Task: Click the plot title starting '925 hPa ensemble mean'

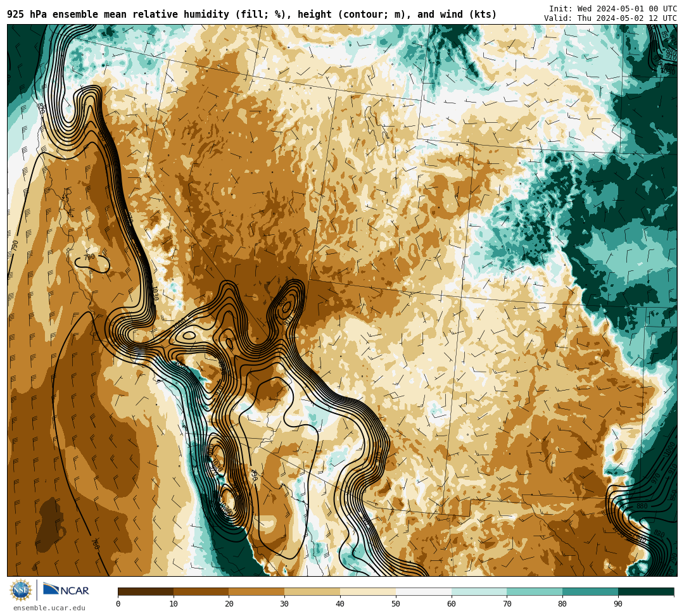Action: click(251, 15)
